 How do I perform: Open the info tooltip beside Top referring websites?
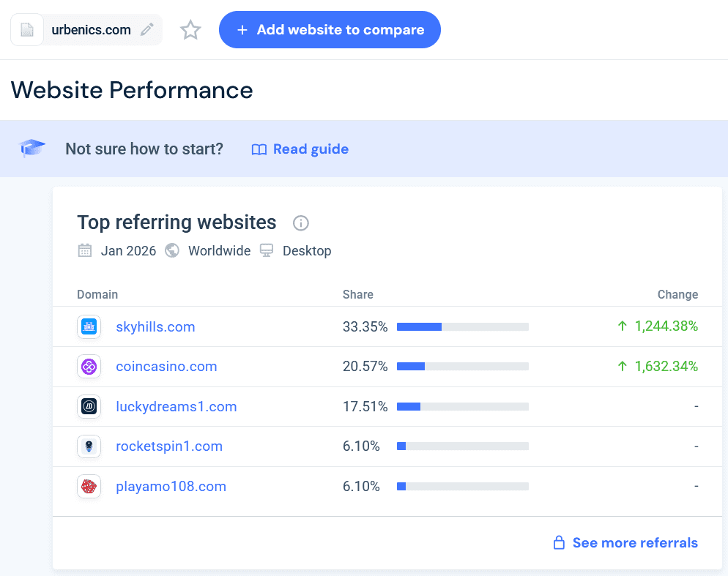[300, 223]
